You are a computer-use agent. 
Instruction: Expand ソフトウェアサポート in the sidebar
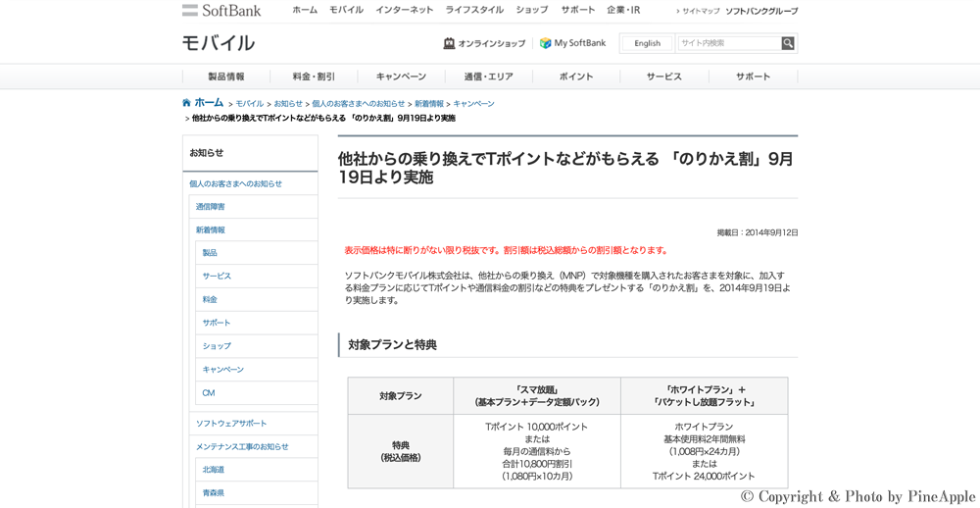231,424
